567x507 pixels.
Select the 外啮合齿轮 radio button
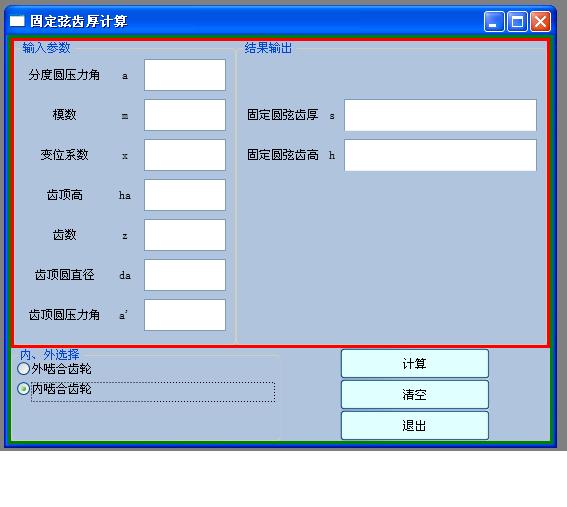click(x=24, y=369)
